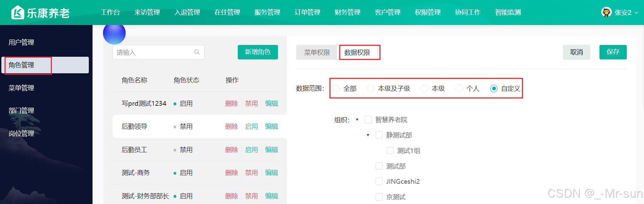Open the 入退管理 top menu
The image size is (644, 204).
click(x=187, y=12)
